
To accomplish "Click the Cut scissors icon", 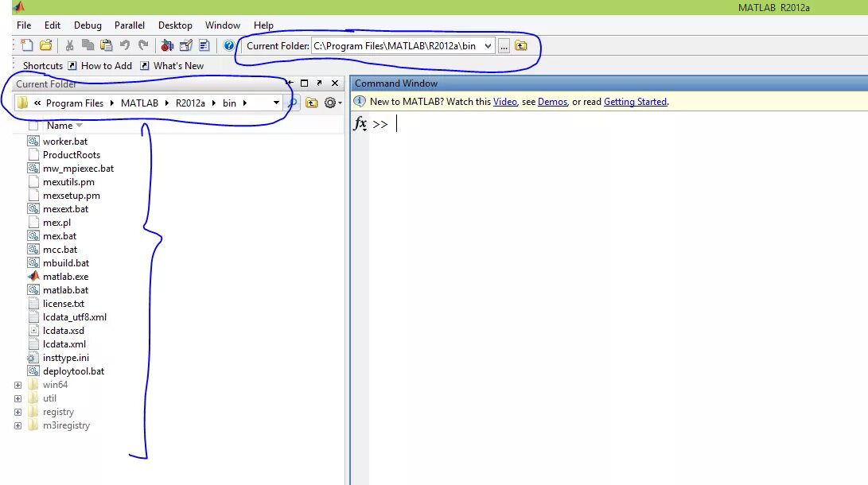I will tap(69, 45).
